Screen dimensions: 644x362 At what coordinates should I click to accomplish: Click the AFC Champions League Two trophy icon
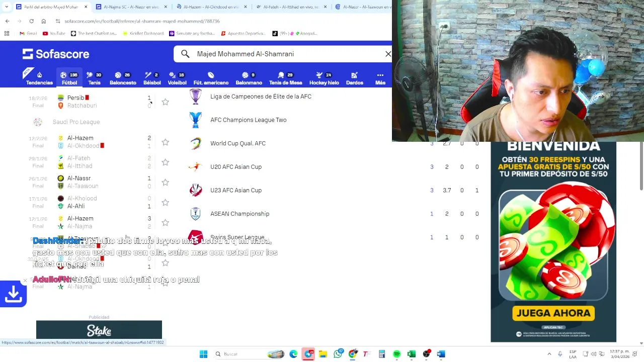coord(196,120)
